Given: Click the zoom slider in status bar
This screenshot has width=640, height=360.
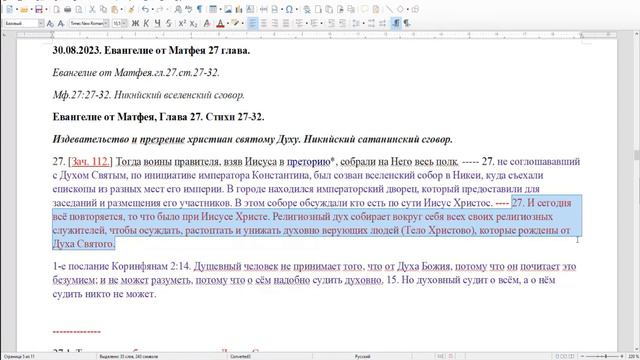Looking at the screenshot, I should pos(602,356).
